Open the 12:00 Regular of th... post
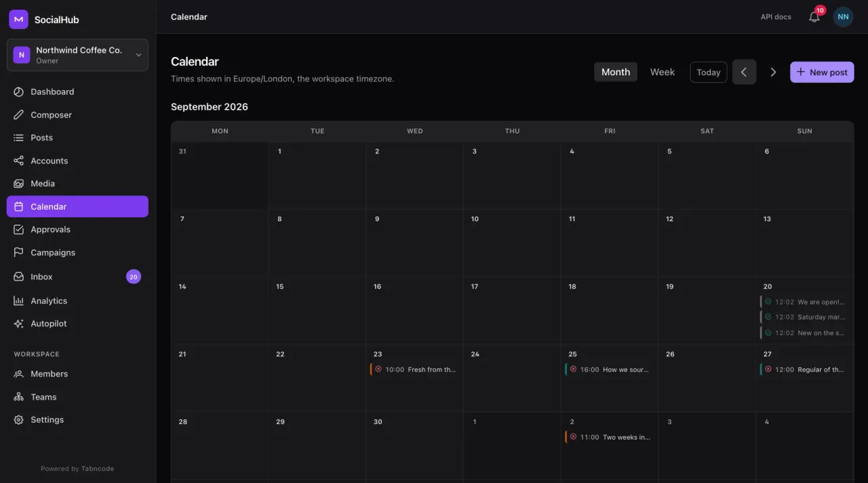 [804, 370]
